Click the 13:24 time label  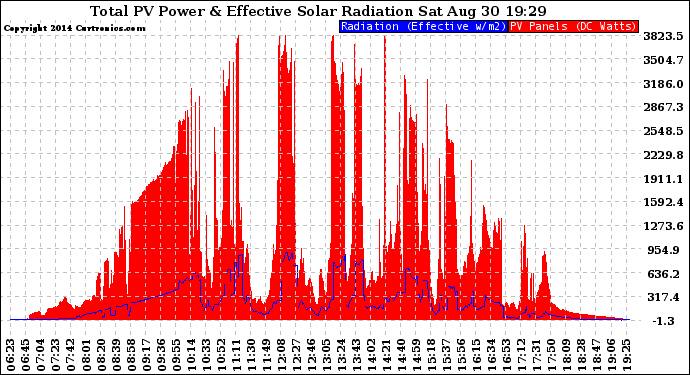click(341, 354)
